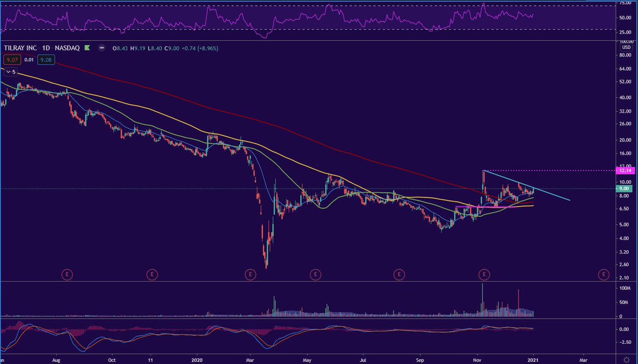
Task: Click the green flag icon beside NASDAQ
Action: [87, 48]
